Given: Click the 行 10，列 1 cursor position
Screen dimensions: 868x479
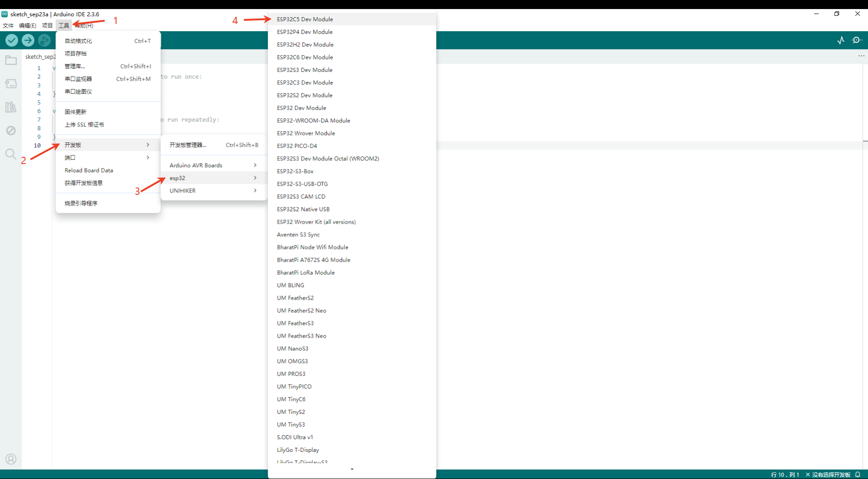Looking at the screenshot, I should [785, 474].
